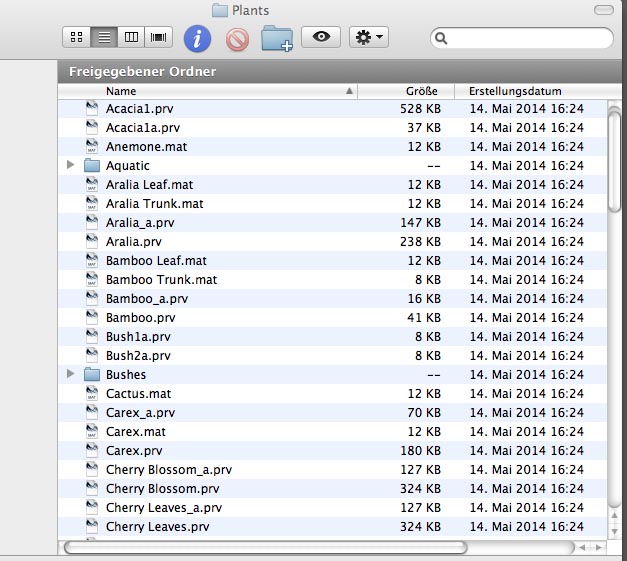627x561 pixels.
Task: Click the Freigegebener Ordner header bar
Action: tap(340, 72)
